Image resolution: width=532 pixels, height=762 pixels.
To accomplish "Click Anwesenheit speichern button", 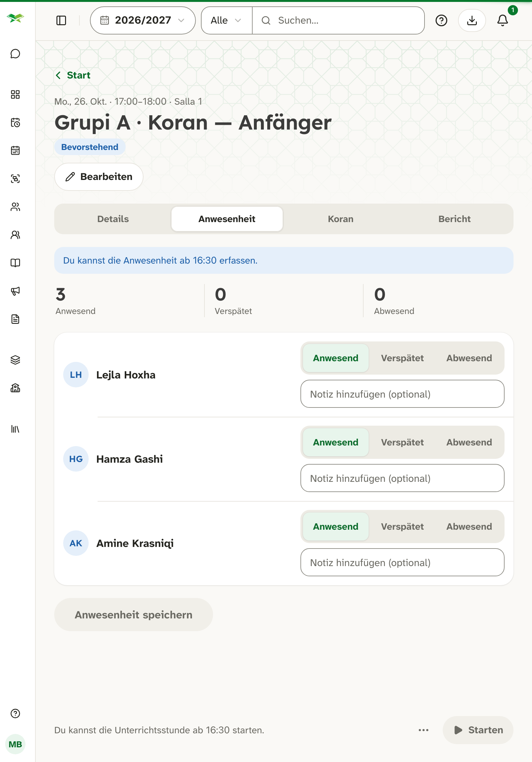I will (133, 615).
